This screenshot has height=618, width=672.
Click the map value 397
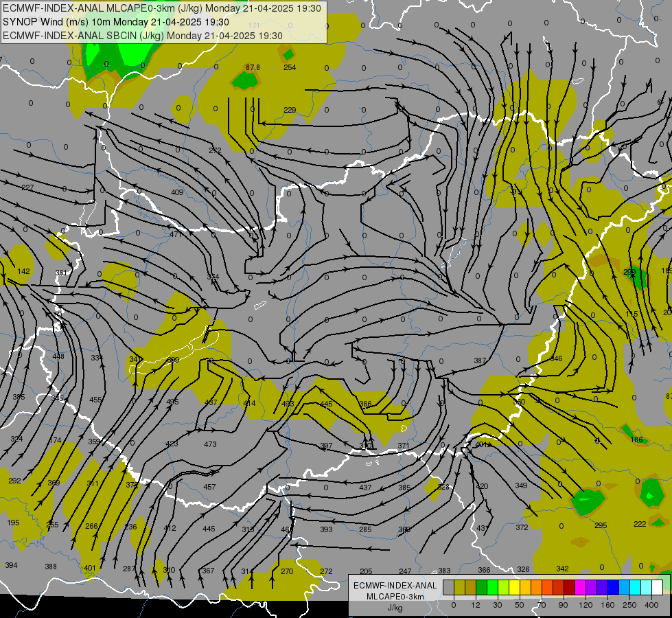[x=326, y=446]
